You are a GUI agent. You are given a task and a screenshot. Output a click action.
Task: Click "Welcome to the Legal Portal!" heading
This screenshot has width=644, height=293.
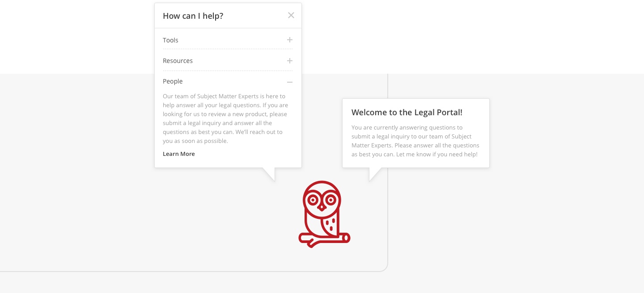click(407, 113)
